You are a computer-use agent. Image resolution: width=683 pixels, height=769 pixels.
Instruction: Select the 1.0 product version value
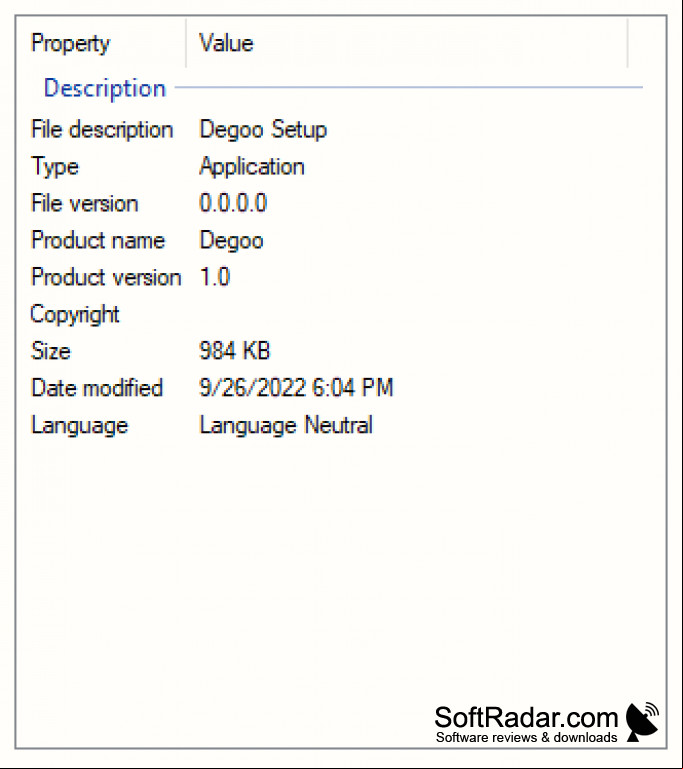pyautogui.click(x=215, y=277)
